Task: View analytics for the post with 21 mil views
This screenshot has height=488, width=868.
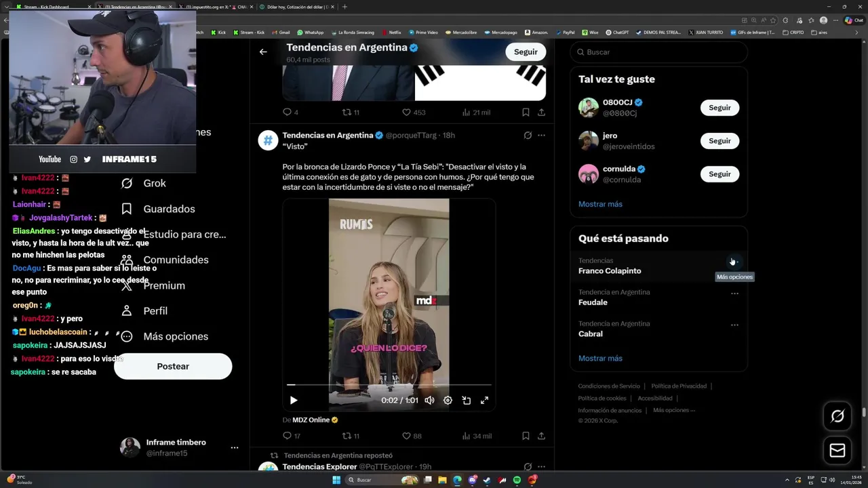Action: 475,113
